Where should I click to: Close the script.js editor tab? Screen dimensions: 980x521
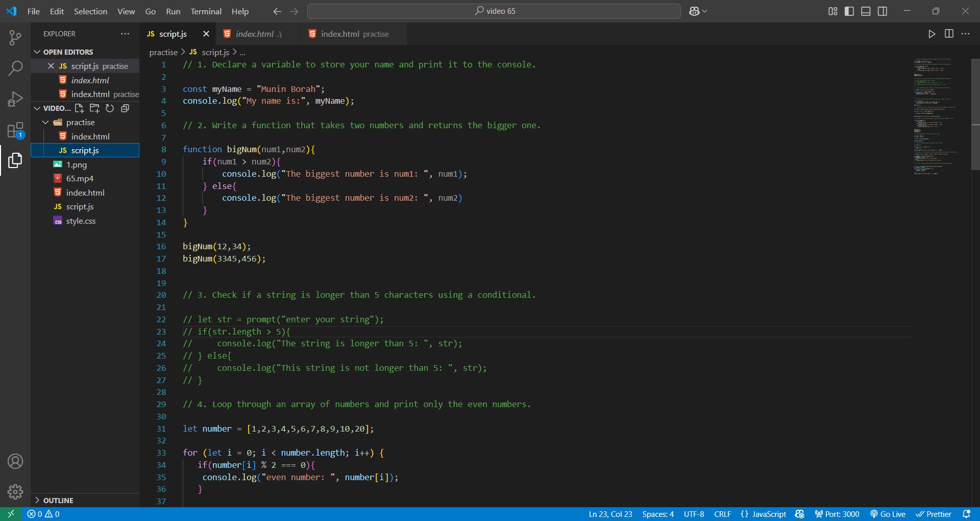206,34
